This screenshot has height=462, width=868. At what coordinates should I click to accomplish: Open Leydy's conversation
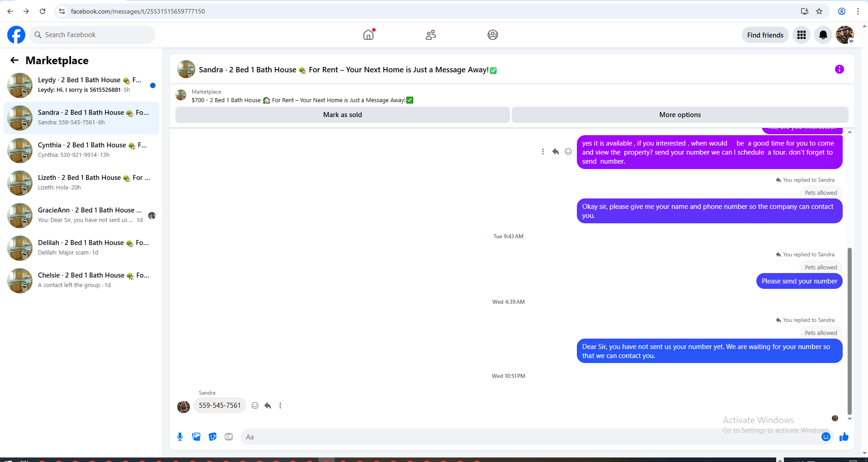coord(81,85)
